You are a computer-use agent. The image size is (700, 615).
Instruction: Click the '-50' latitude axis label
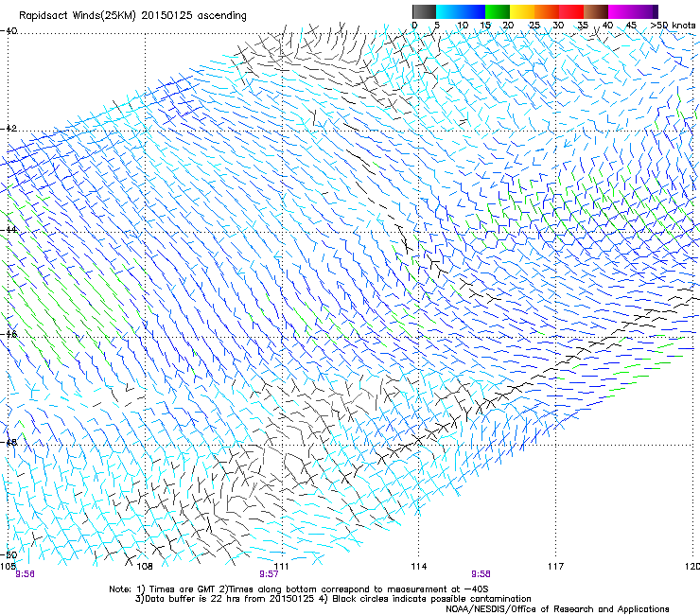(x=9, y=555)
